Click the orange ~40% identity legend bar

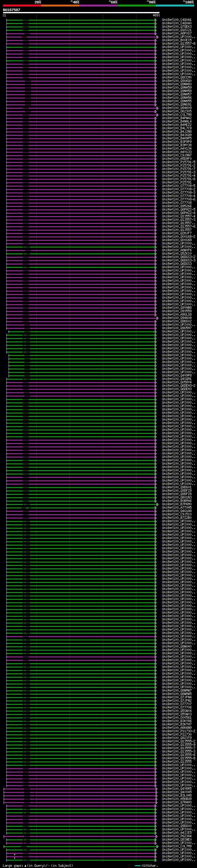(x=60, y=6)
